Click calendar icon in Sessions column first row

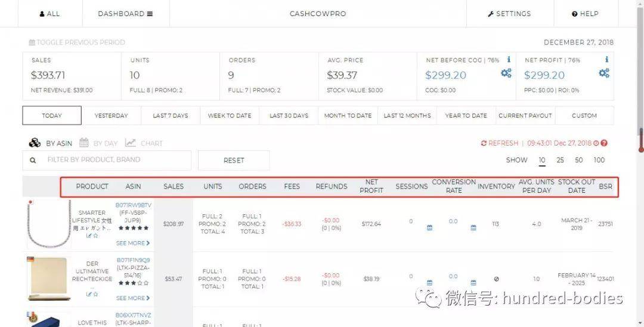tap(429, 227)
